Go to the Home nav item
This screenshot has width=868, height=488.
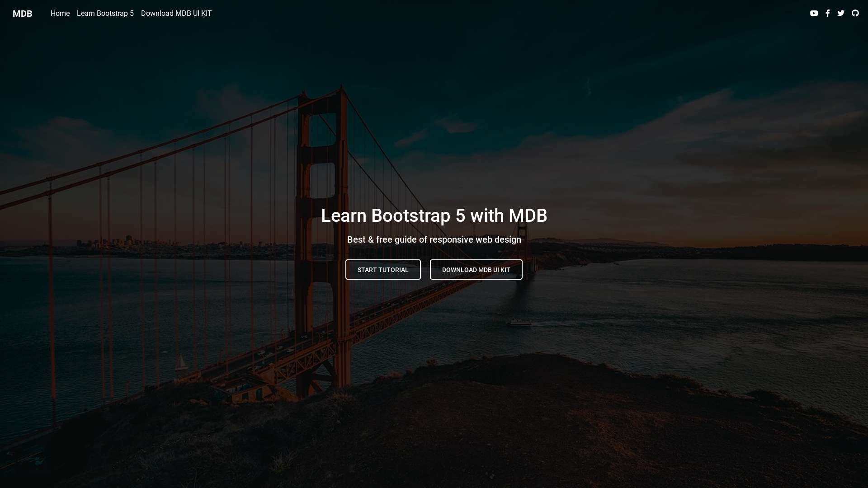pos(60,14)
